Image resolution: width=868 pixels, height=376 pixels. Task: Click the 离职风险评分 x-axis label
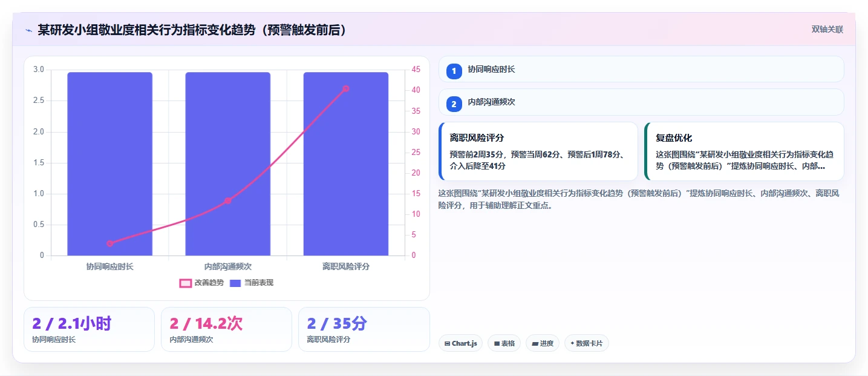pyautogui.click(x=346, y=266)
